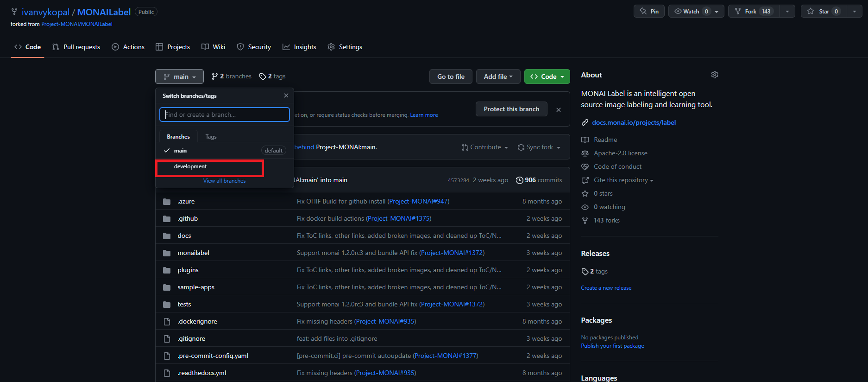Open the Pull requests tab
Screen dimensions: 868x382
76,47
